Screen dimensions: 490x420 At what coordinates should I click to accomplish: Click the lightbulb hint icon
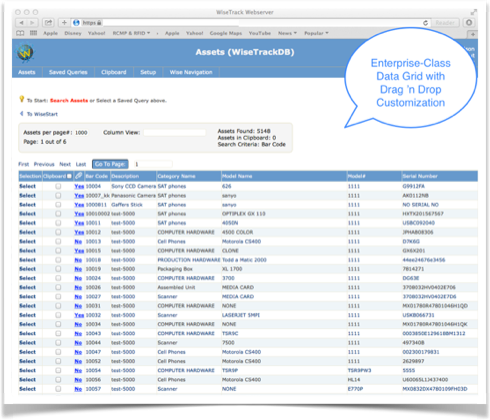click(x=22, y=99)
